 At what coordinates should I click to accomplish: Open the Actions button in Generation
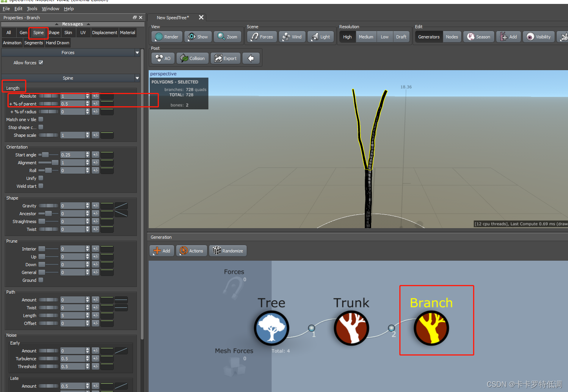[192, 251]
